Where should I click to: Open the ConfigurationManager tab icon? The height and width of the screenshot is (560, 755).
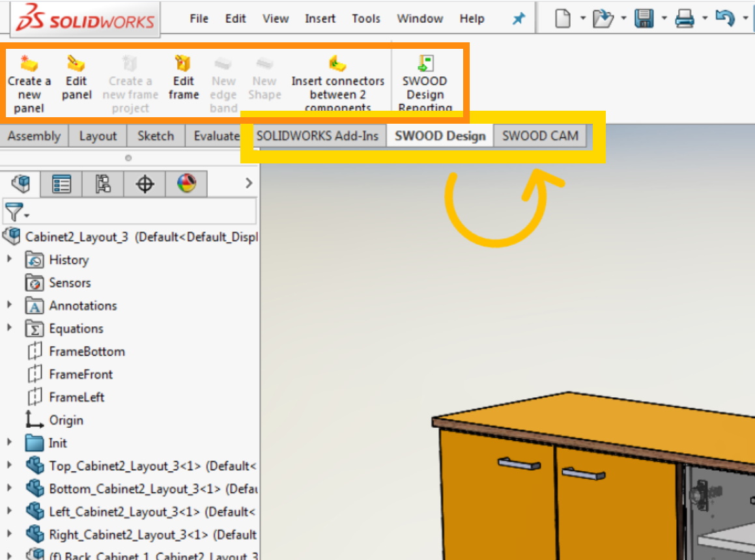(x=103, y=184)
